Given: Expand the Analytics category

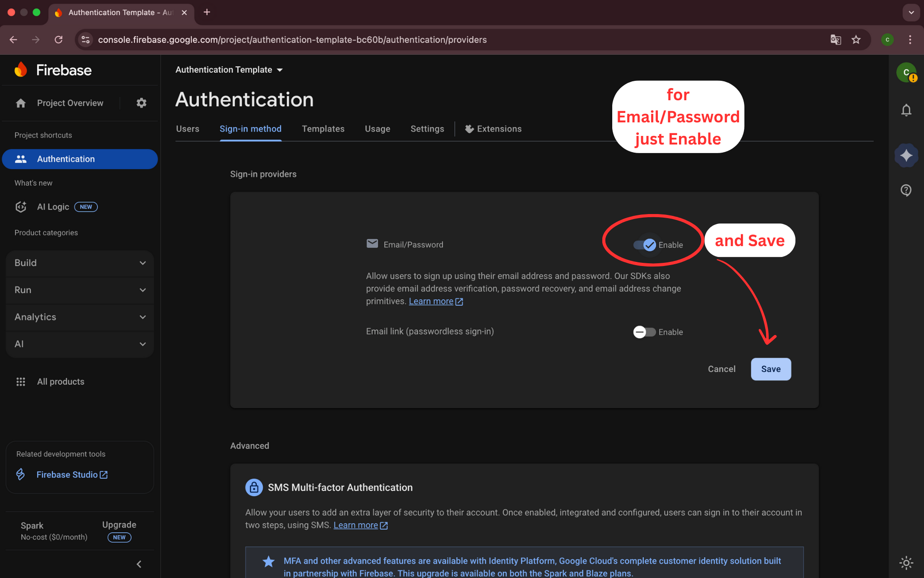Looking at the screenshot, I should pos(80,317).
